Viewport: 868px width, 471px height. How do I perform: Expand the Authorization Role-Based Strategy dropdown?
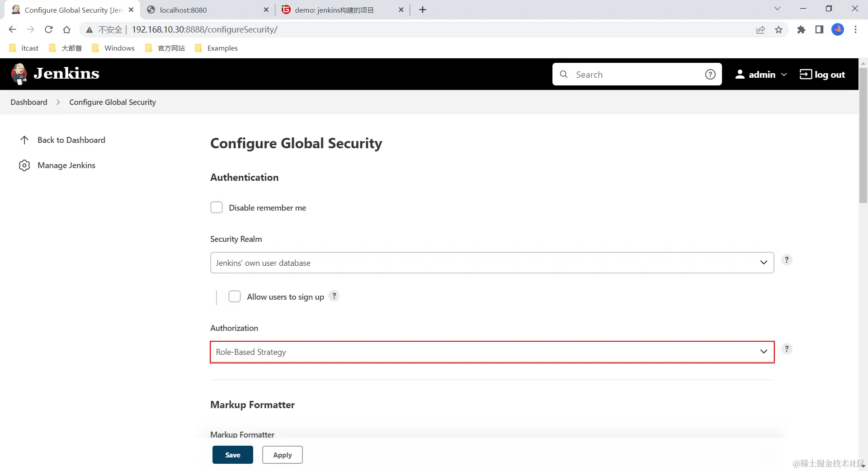coord(492,352)
